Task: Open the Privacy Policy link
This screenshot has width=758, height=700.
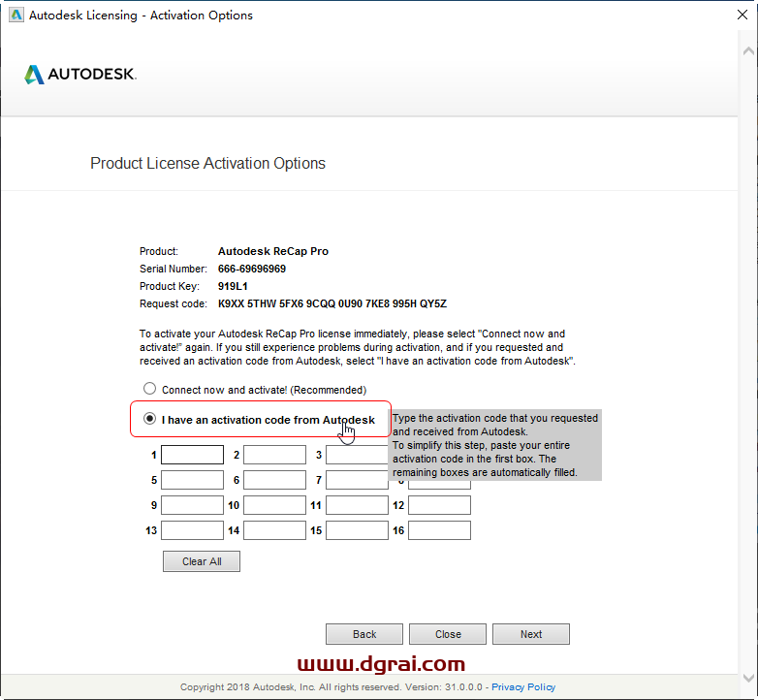Action: click(x=523, y=687)
